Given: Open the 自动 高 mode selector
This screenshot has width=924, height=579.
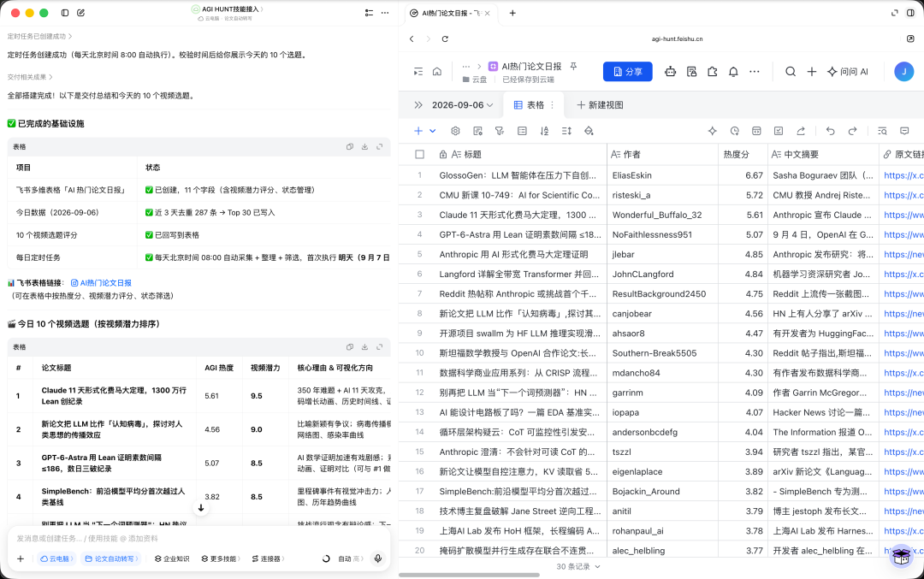Looking at the screenshot, I should point(350,559).
